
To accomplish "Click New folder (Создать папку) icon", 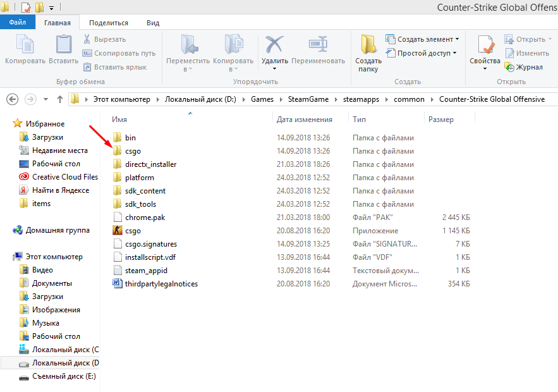I will (368, 44).
